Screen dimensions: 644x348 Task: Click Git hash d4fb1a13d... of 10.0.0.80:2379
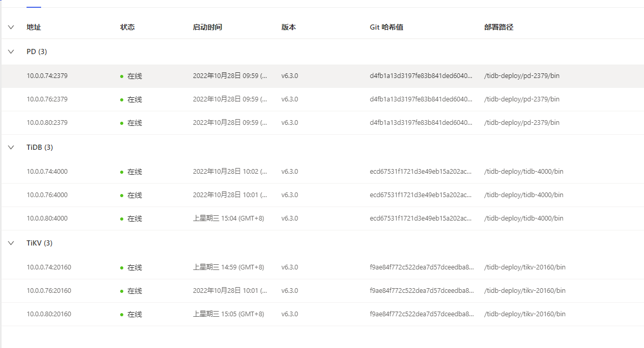pos(422,123)
